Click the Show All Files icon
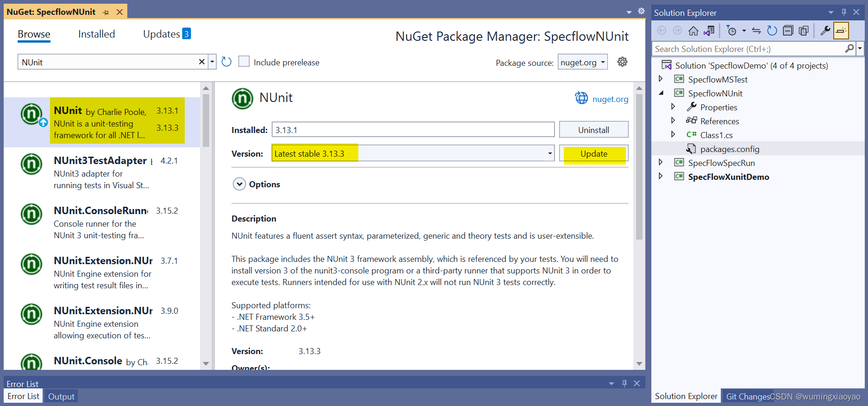This screenshot has width=868, height=406. (x=804, y=31)
